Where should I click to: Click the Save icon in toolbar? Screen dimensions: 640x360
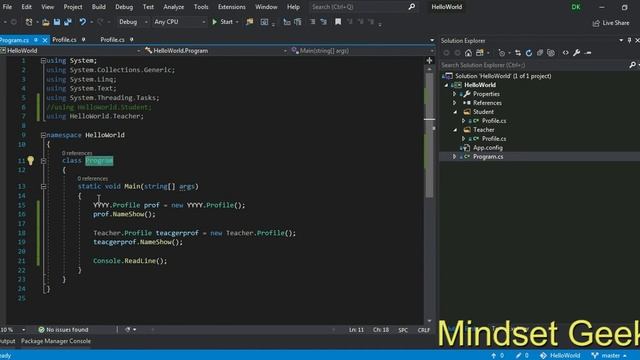[57, 22]
